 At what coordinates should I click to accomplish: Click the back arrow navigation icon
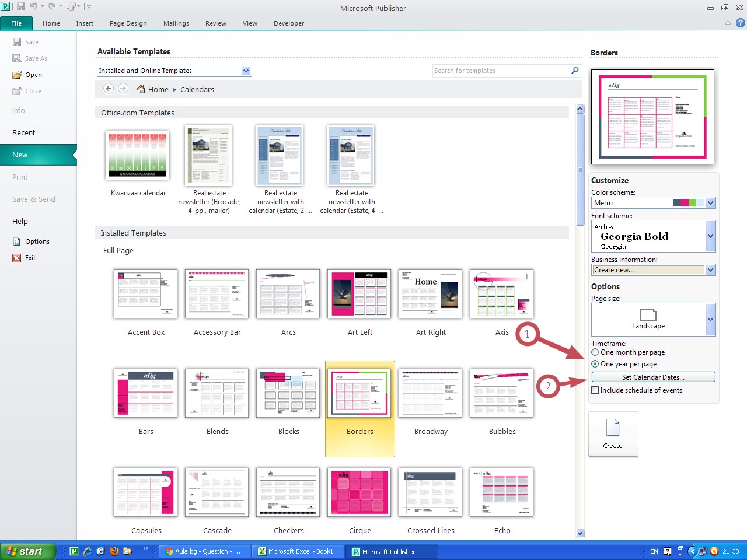[x=109, y=89]
